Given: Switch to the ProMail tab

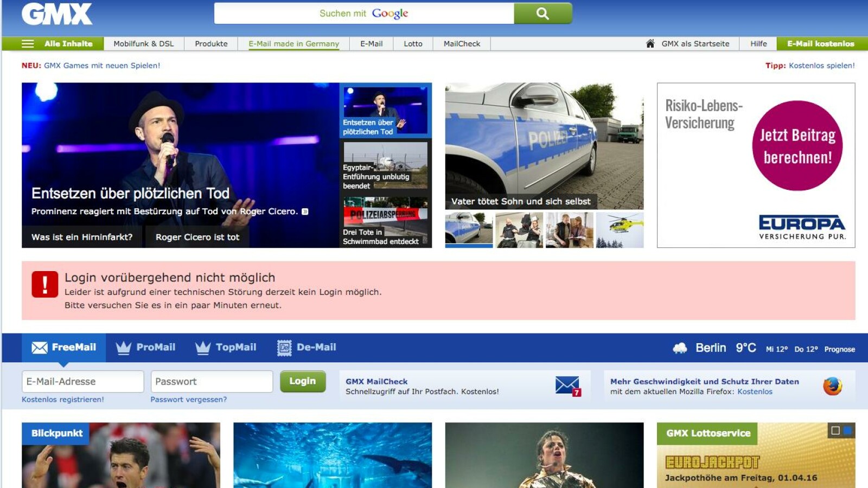Looking at the screenshot, I should [146, 348].
